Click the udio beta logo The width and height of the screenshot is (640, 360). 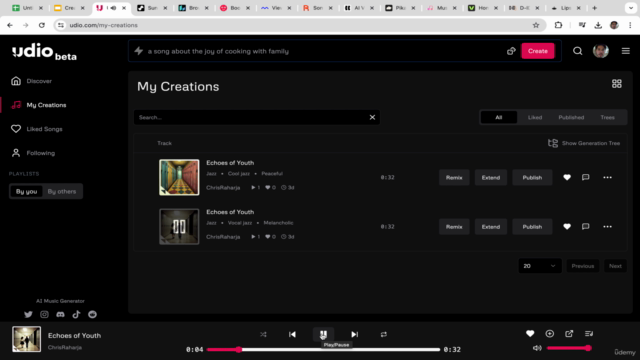(44, 51)
